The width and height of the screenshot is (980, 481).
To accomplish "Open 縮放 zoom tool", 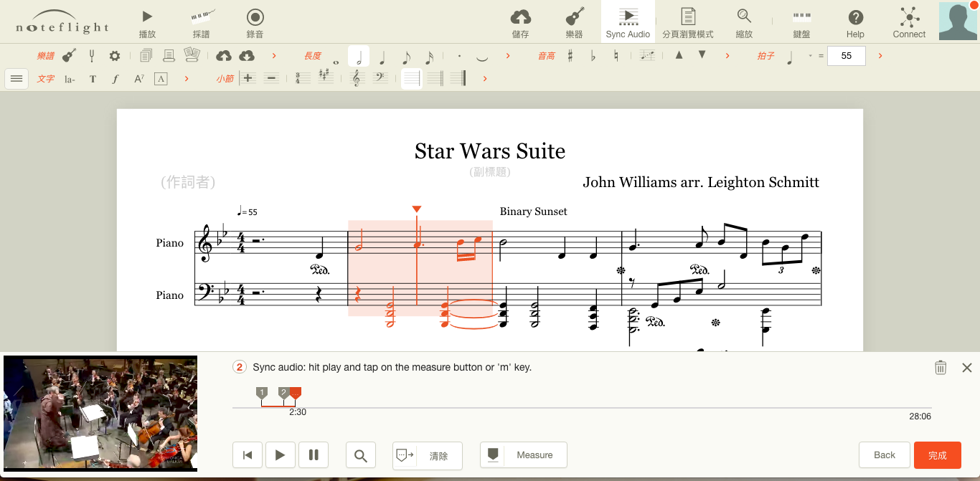I will coord(744,22).
